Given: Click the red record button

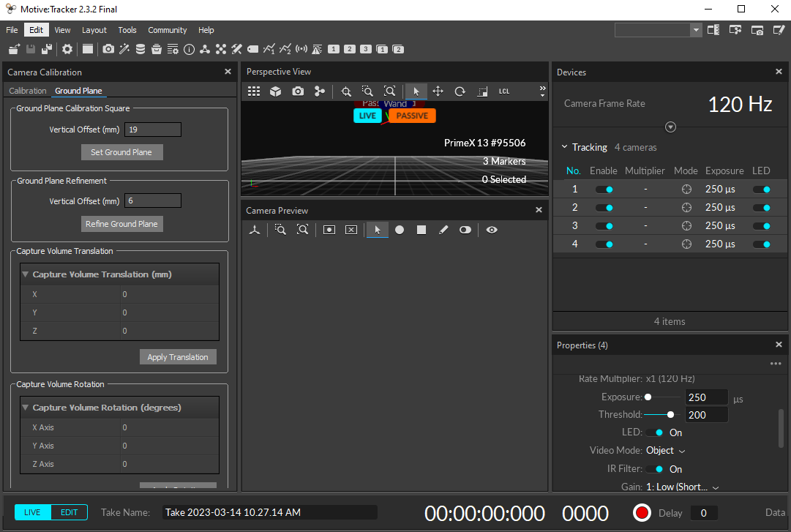Looking at the screenshot, I should pyautogui.click(x=642, y=512).
